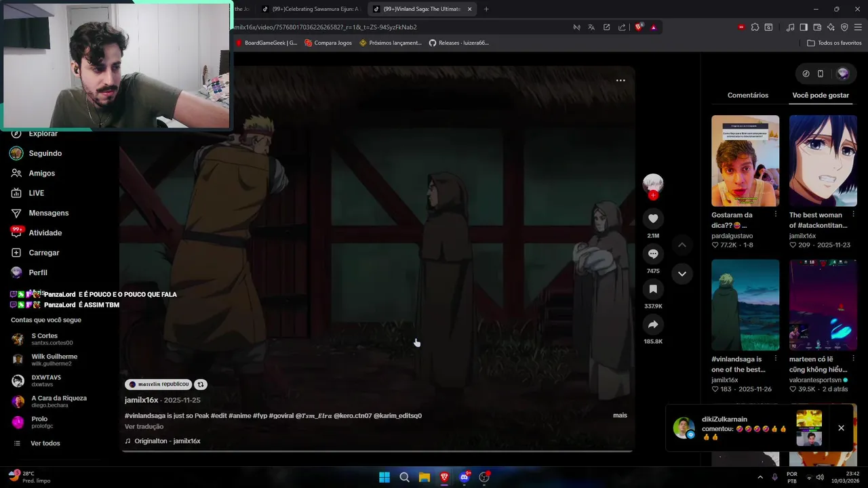This screenshot has height=488, width=868.
Task: Open Wilk Guilherme followed account
Action: pyautogui.click(x=54, y=360)
